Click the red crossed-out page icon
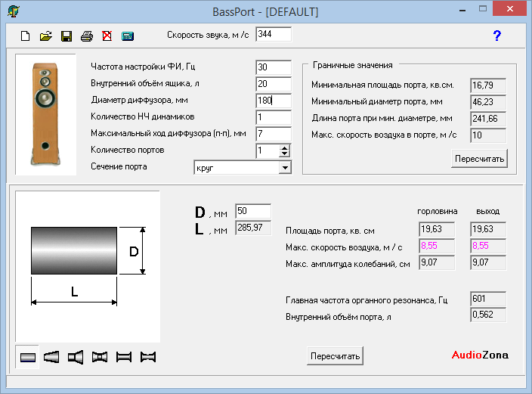This screenshot has width=532, height=394. (x=107, y=36)
